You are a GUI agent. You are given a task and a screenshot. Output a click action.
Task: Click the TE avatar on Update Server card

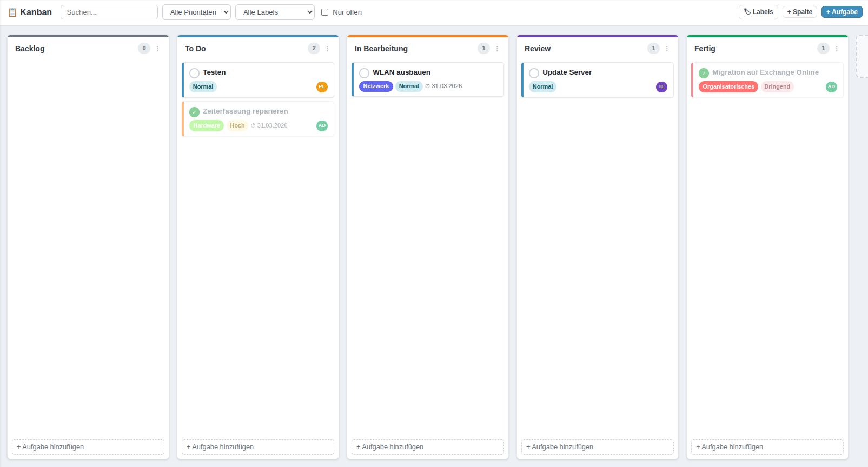pyautogui.click(x=661, y=87)
